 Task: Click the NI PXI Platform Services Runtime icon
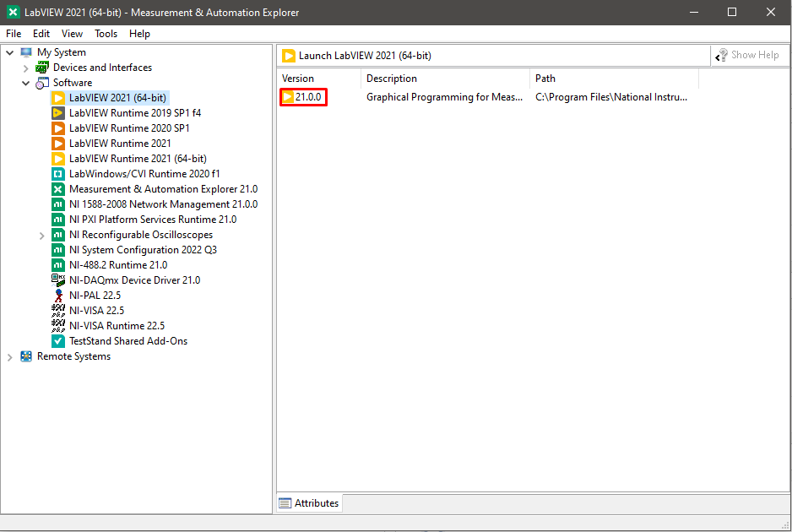click(58, 220)
